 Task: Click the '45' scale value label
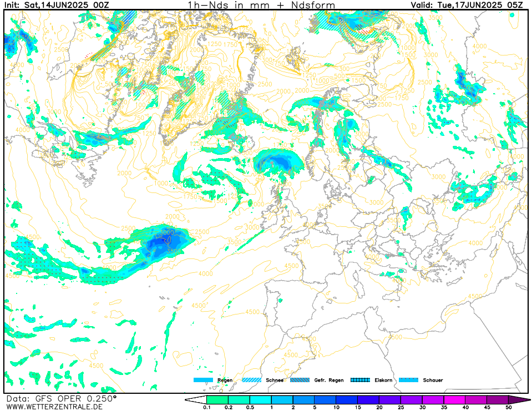pyautogui.click(x=487, y=408)
